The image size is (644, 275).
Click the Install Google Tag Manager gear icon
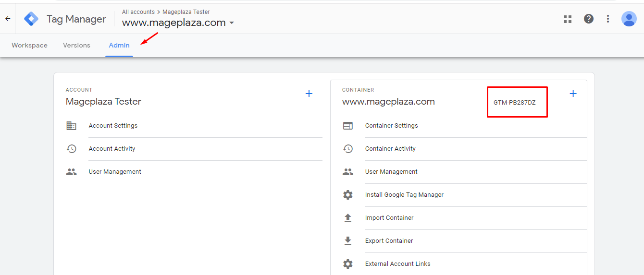coord(347,195)
